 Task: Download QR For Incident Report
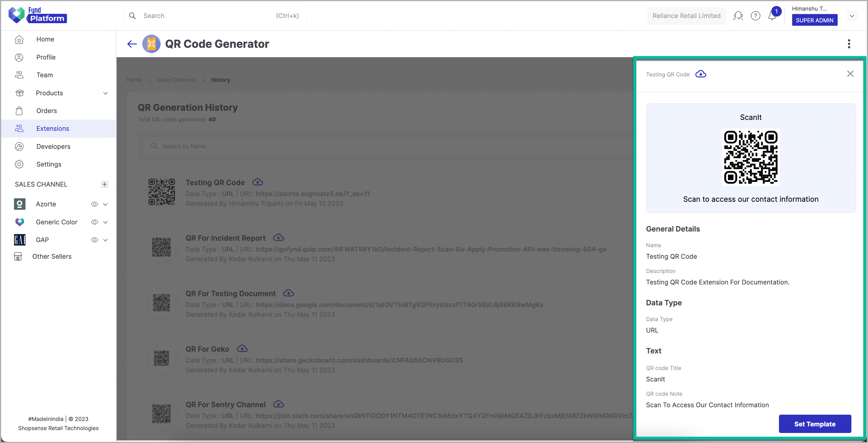278,238
